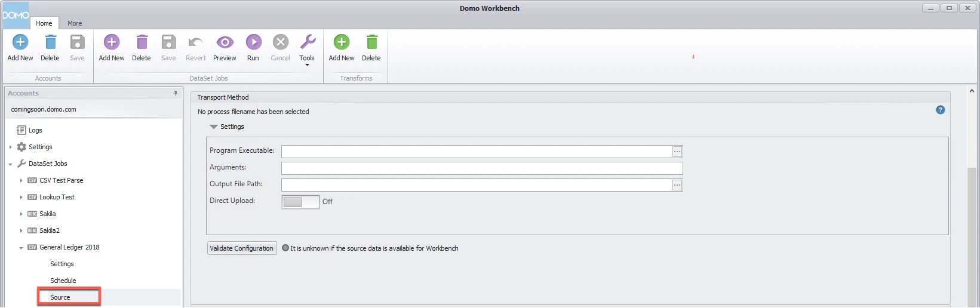Save the DataSet Job

pyautogui.click(x=168, y=48)
